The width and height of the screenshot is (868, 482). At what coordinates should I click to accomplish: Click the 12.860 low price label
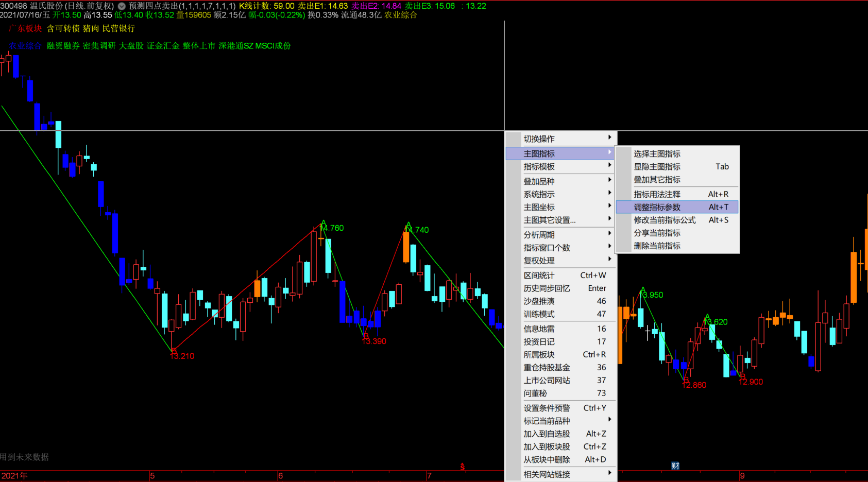click(x=695, y=385)
